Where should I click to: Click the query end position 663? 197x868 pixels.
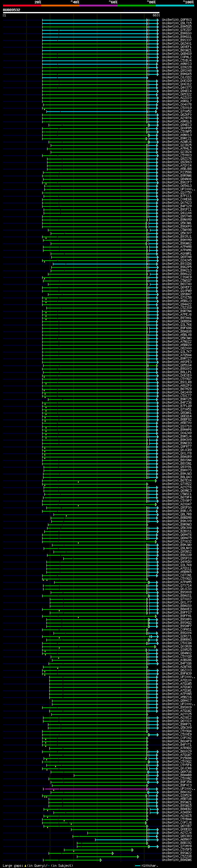(x=155, y=15)
